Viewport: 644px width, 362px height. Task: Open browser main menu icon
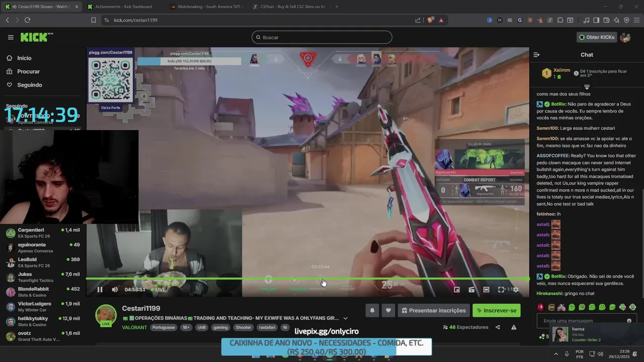click(636, 20)
